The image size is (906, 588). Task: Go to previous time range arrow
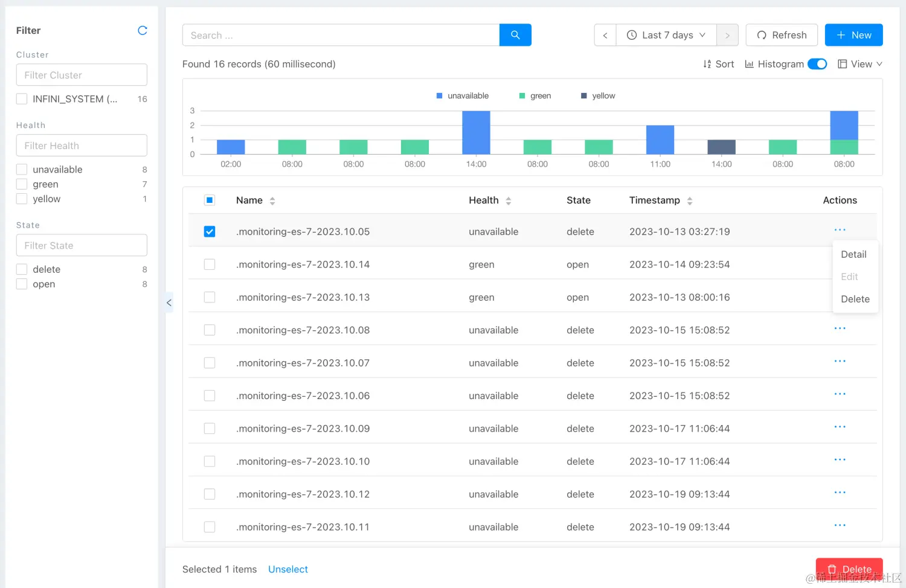pyautogui.click(x=605, y=35)
